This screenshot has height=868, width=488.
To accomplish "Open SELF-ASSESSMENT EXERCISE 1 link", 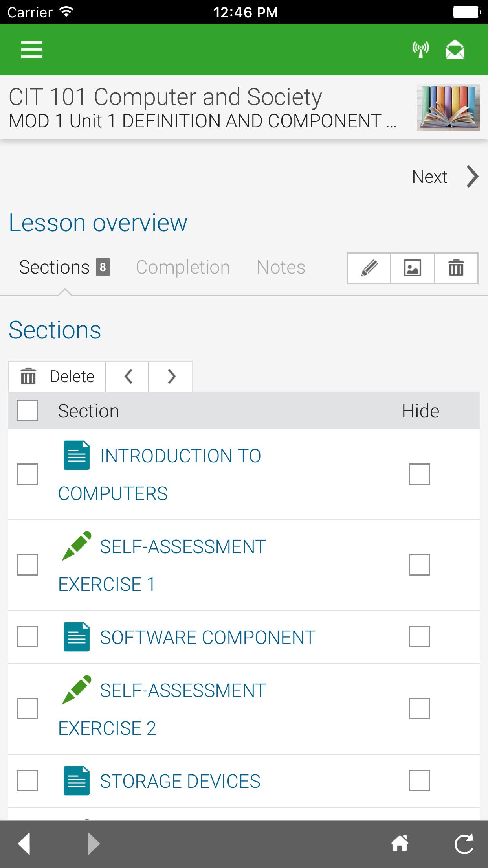I will (x=162, y=565).
